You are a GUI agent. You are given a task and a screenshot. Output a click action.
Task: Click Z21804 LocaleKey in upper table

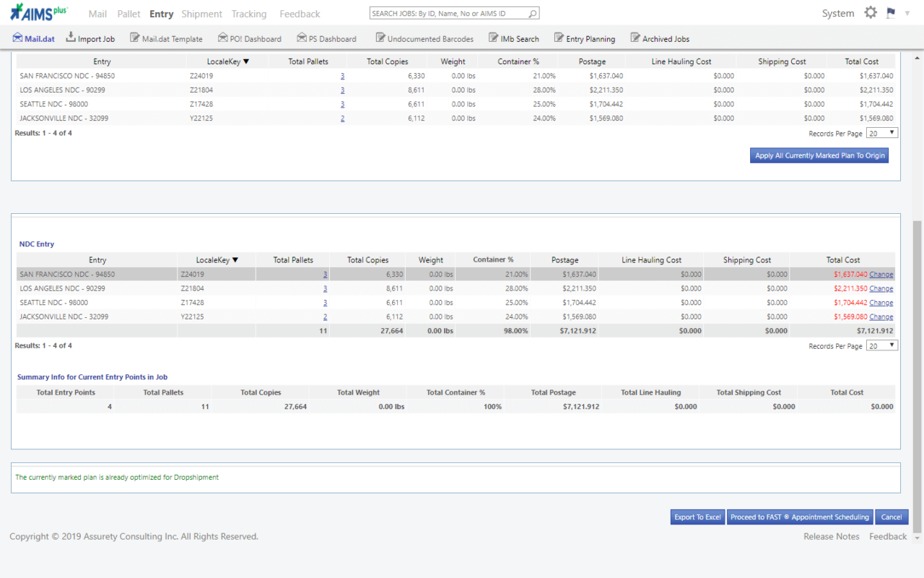tap(201, 90)
